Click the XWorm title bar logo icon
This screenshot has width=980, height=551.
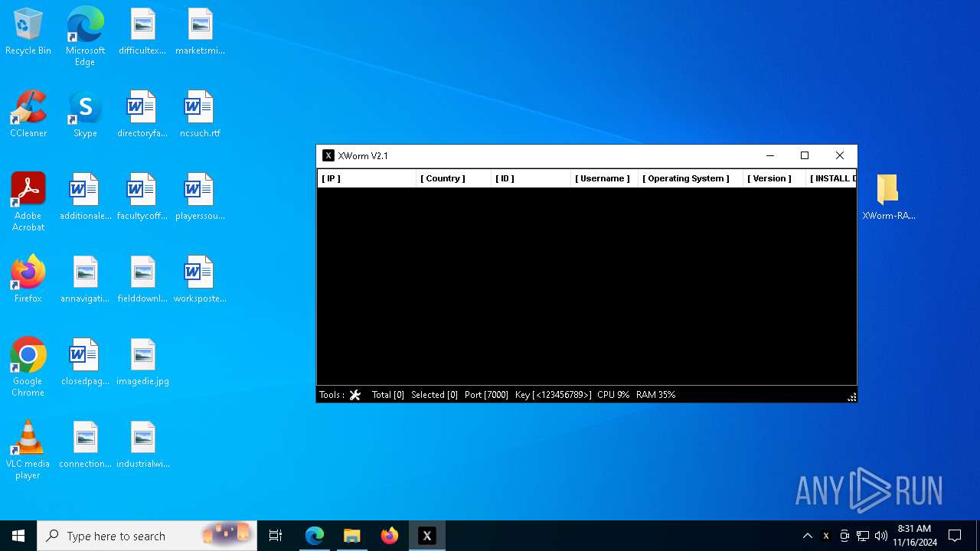[328, 155]
